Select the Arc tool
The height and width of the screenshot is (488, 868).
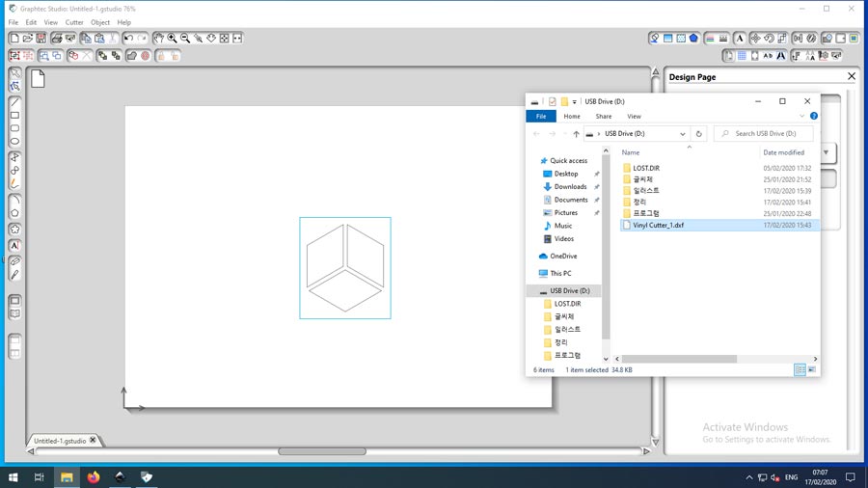14,200
